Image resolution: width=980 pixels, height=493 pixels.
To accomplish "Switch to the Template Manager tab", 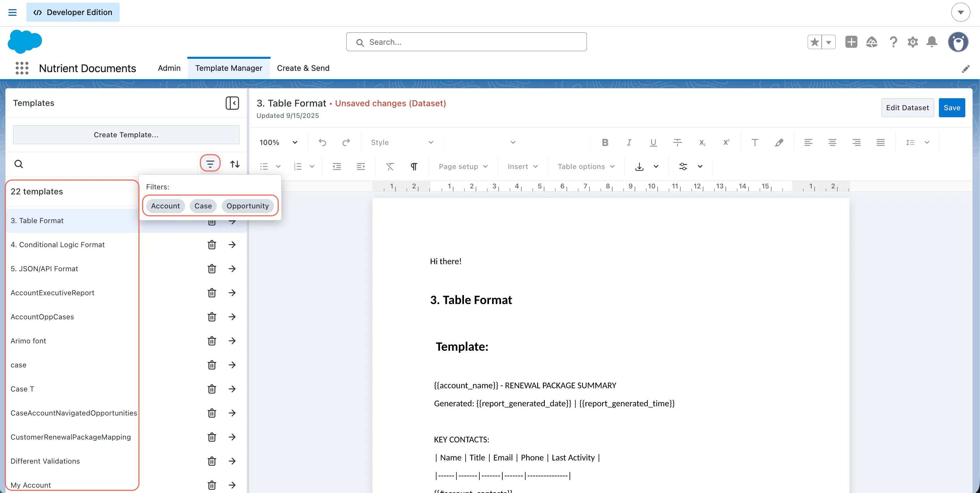I will (229, 68).
